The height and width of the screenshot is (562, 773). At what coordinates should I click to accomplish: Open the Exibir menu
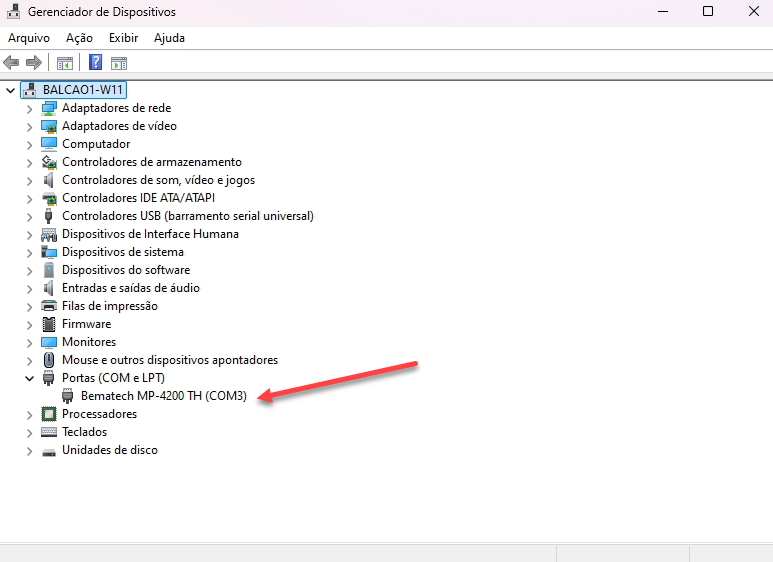123,38
